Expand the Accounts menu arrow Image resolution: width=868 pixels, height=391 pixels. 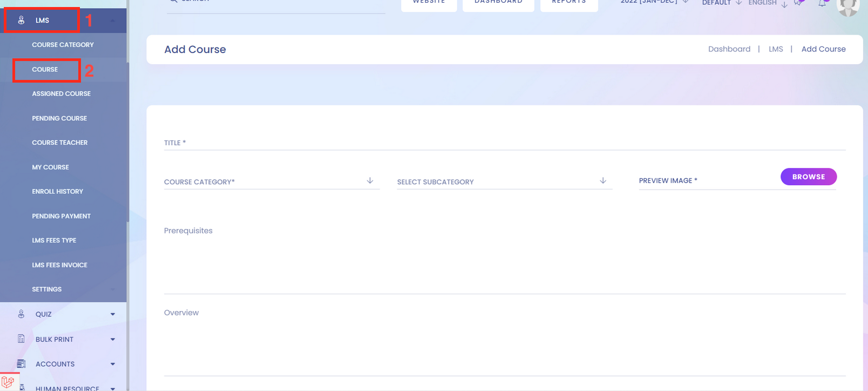[113, 364]
